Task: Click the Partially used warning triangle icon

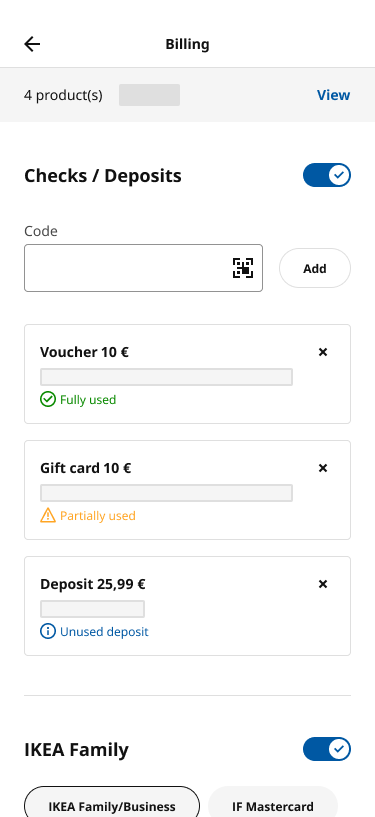Action: (x=48, y=516)
